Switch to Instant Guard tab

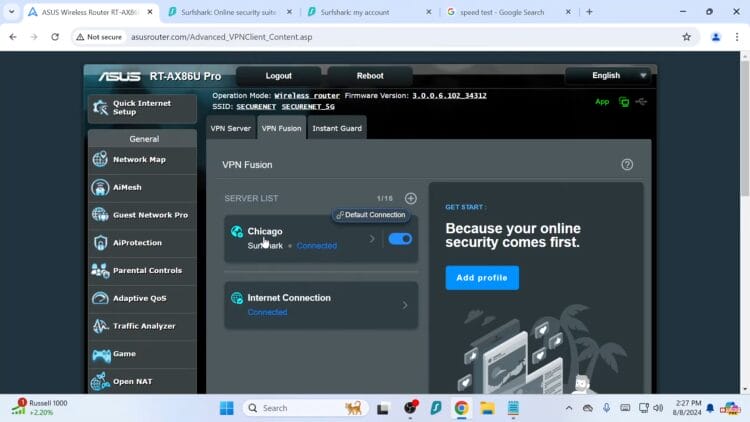[337, 128]
